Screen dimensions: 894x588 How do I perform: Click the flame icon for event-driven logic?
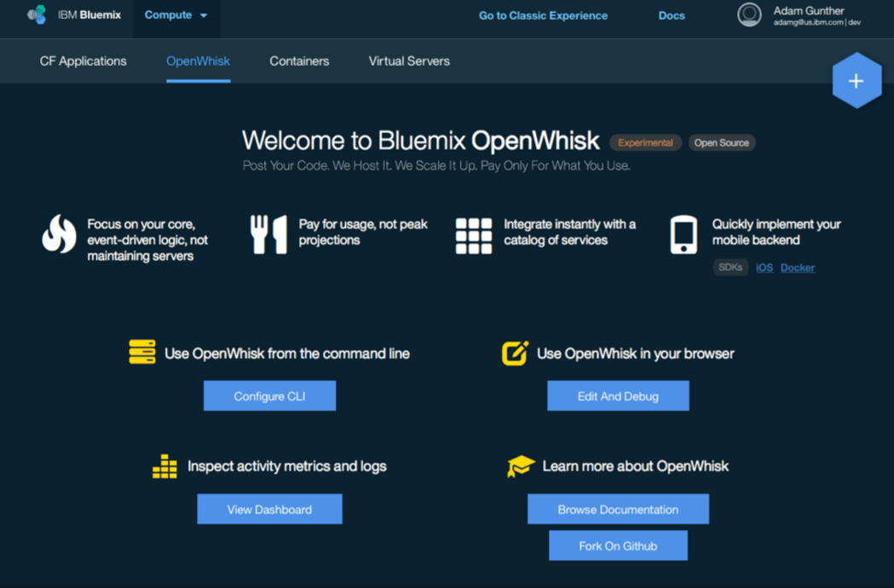pyautogui.click(x=60, y=233)
